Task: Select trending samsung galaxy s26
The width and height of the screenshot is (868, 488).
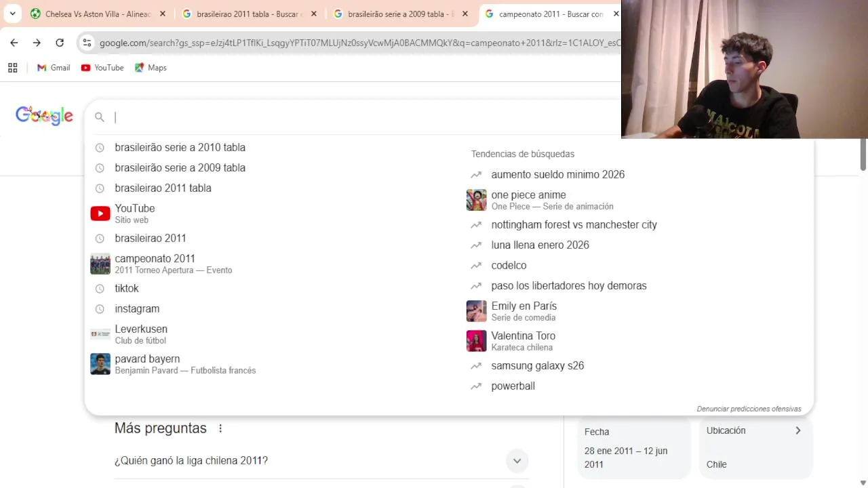Action: (x=537, y=365)
